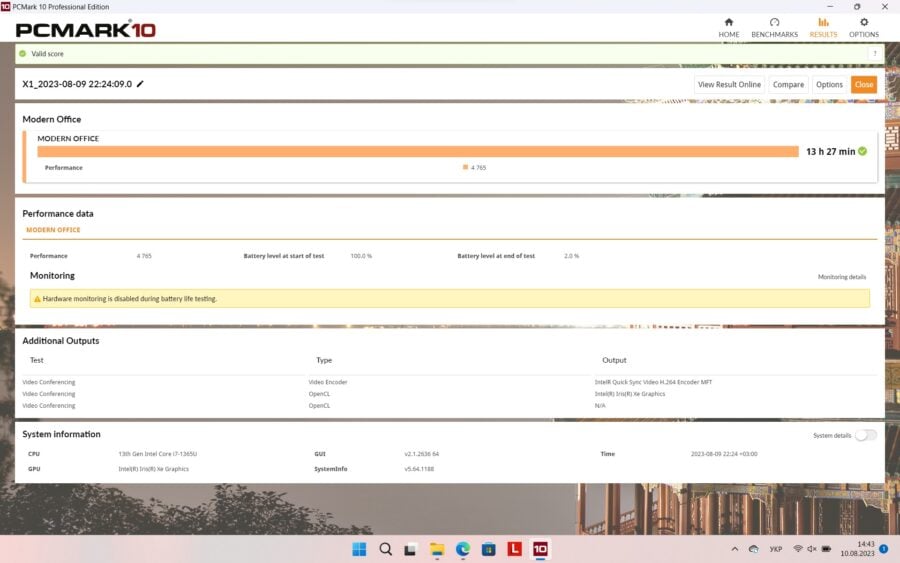Open the valid score help question mark
Image resolution: width=900 pixels, height=563 pixels.
pos(875,53)
